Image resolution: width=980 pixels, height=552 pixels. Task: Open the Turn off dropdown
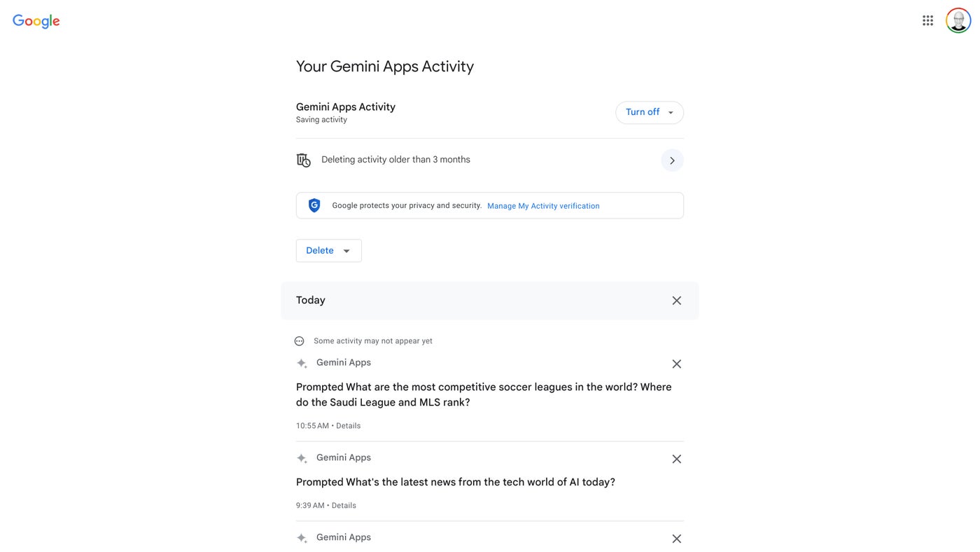650,112
